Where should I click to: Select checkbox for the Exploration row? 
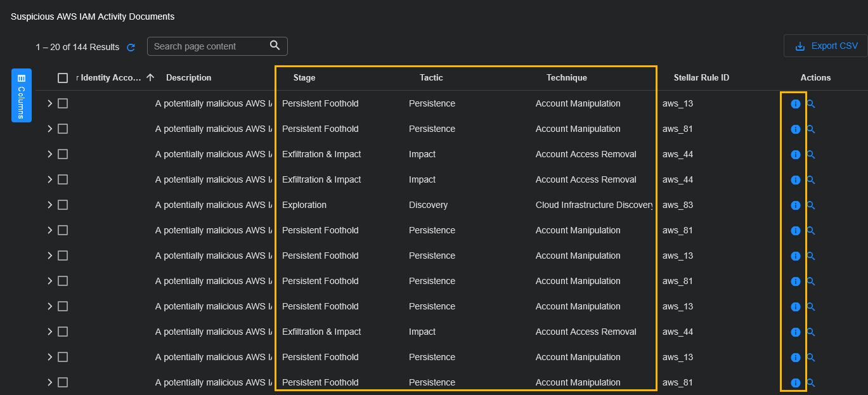[x=63, y=205]
